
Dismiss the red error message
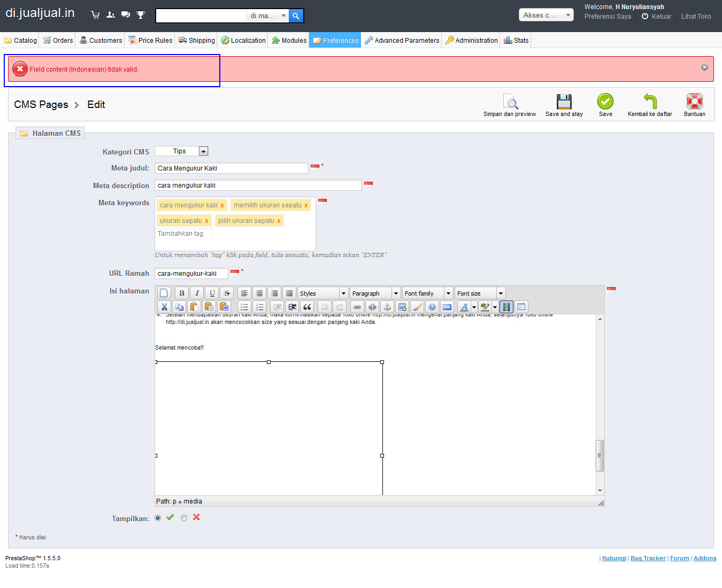tap(704, 67)
